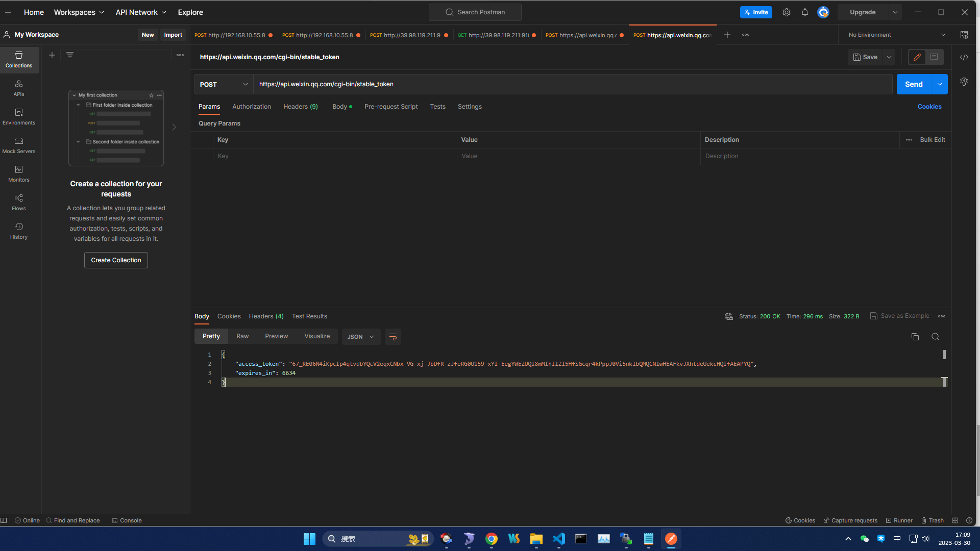This screenshot has height=551, width=980.
Task: Expand the Save button dropdown arrow
Action: (889, 57)
